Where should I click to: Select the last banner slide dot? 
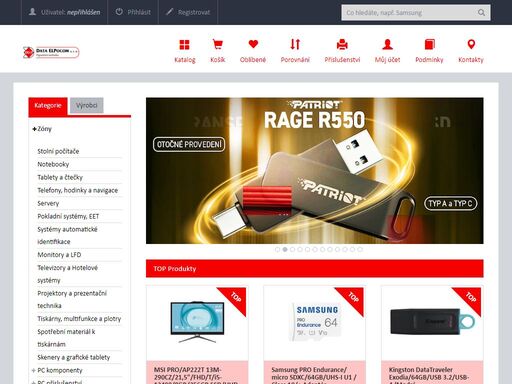(360, 249)
